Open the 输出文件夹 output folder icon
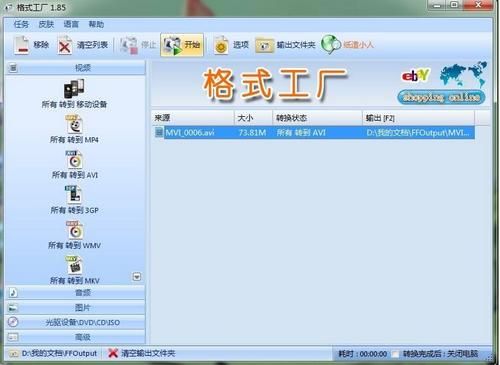This screenshot has height=365, width=500. (x=265, y=45)
